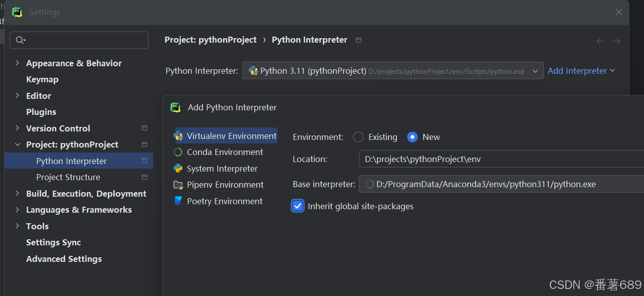Expand the Build, Execution, Deployment section

tap(18, 194)
